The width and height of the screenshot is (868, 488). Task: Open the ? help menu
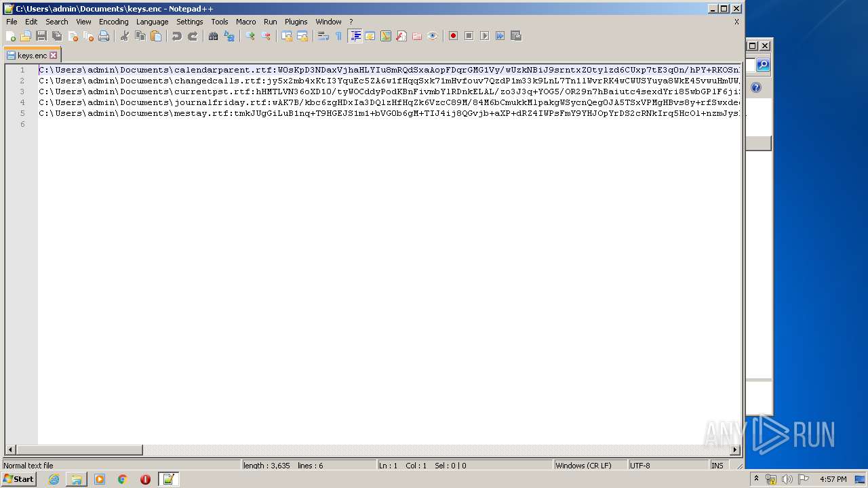[x=351, y=22]
